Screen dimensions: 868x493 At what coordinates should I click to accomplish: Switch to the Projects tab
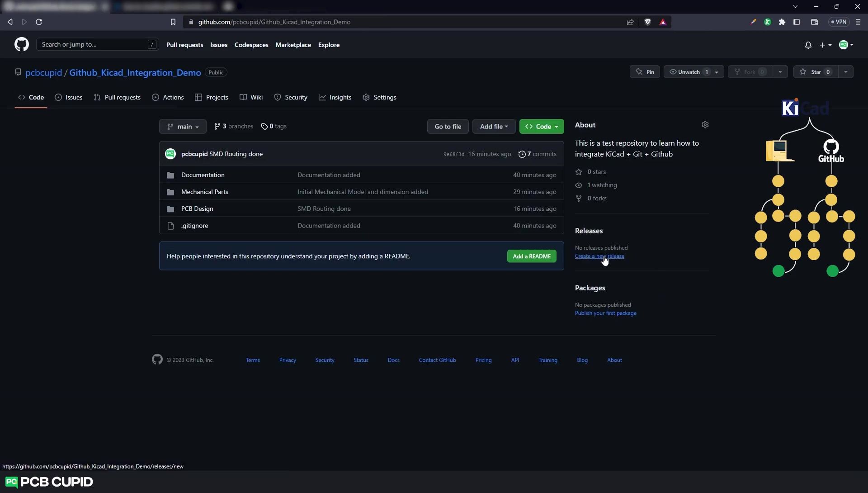pyautogui.click(x=212, y=97)
